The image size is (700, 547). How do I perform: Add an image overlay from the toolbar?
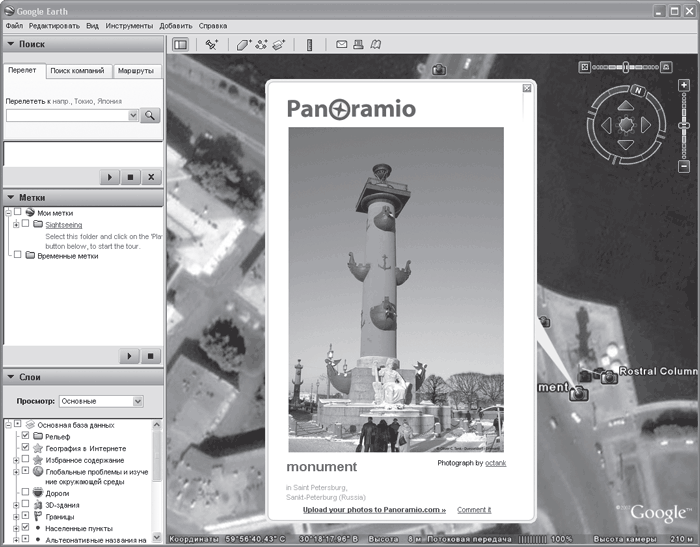coord(279,45)
